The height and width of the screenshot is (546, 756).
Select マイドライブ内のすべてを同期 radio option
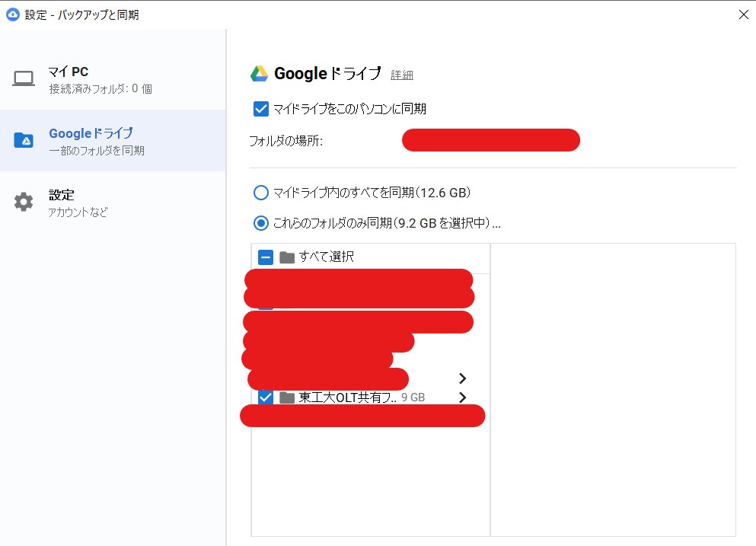261,193
